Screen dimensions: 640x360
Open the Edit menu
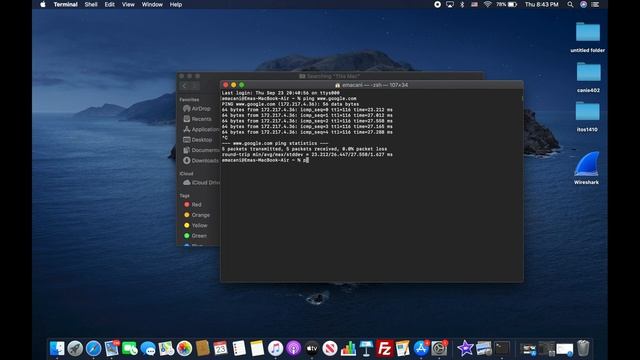(x=109, y=4)
